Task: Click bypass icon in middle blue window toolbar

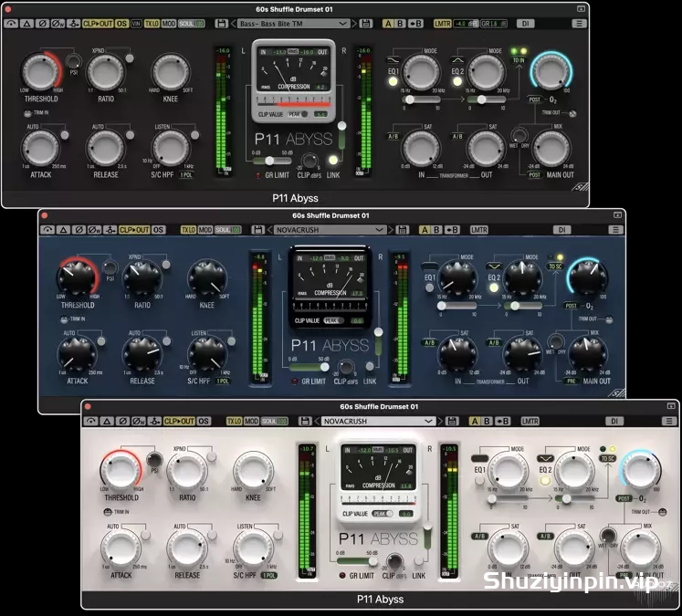Action: click(x=47, y=230)
